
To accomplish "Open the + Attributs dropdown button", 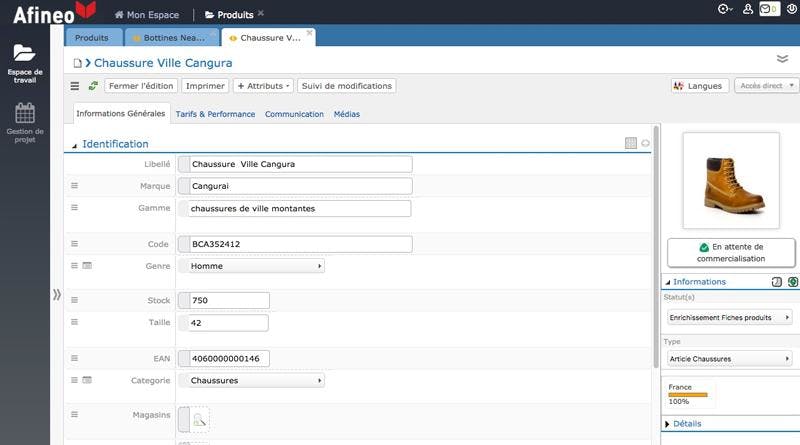I will pos(263,86).
